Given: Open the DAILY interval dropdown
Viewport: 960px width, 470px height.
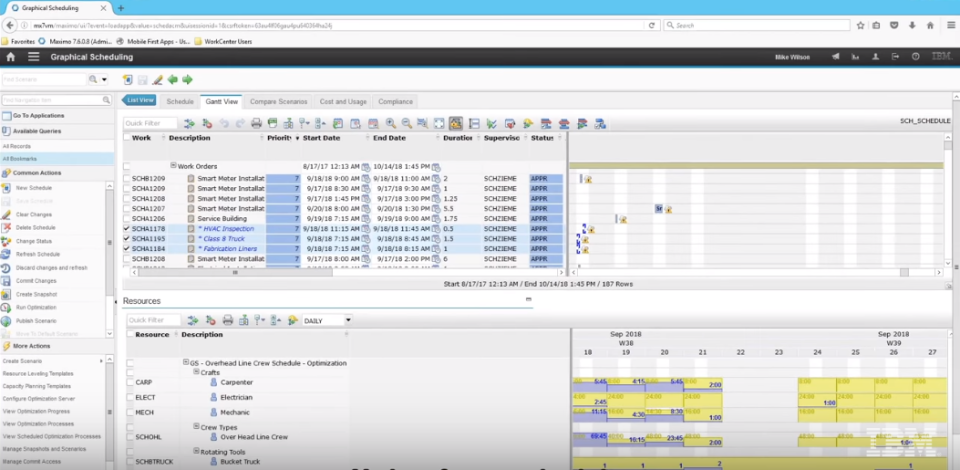Looking at the screenshot, I should point(348,320).
